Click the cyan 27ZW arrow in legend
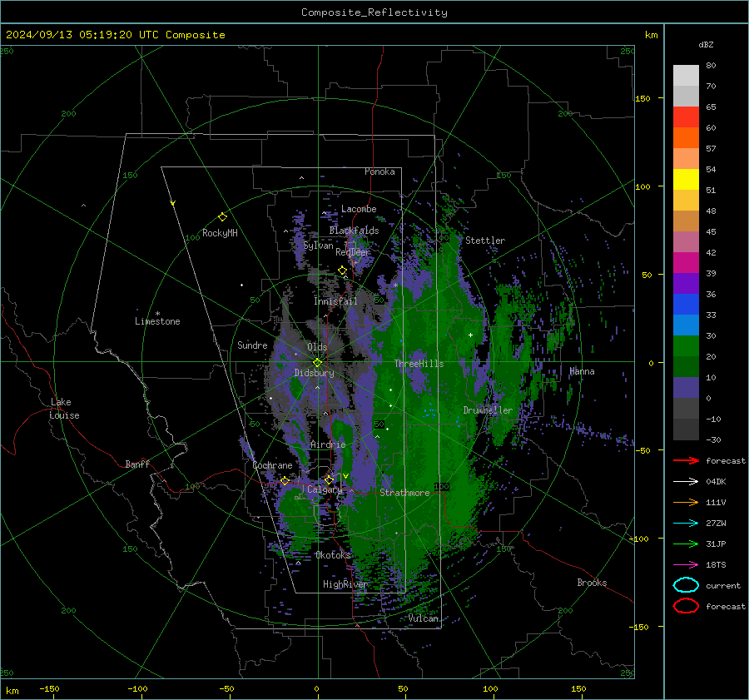 tap(686, 524)
